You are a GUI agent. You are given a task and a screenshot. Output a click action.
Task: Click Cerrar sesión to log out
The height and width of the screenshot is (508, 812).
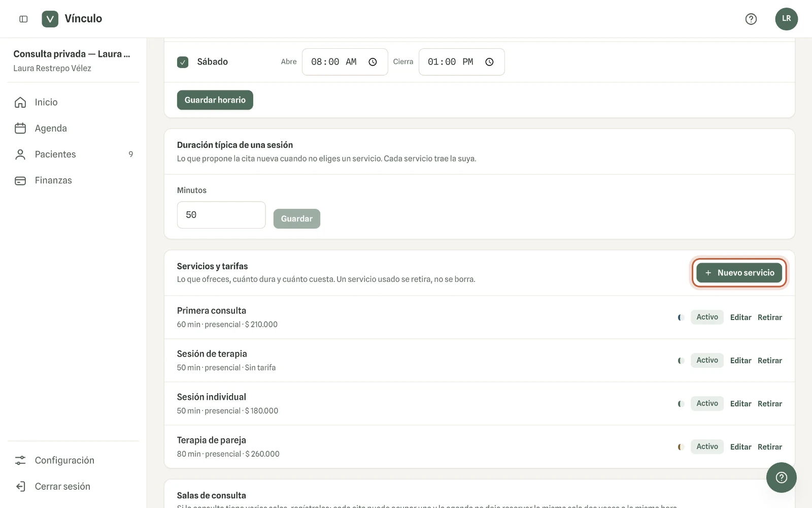point(74,486)
